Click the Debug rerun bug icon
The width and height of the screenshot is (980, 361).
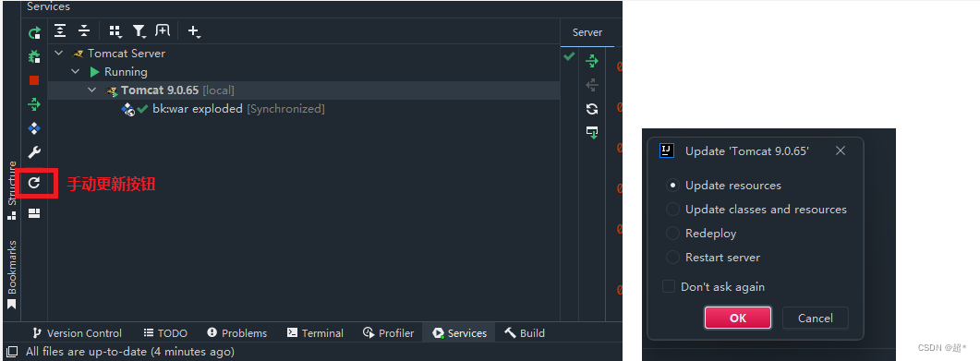(34, 57)
